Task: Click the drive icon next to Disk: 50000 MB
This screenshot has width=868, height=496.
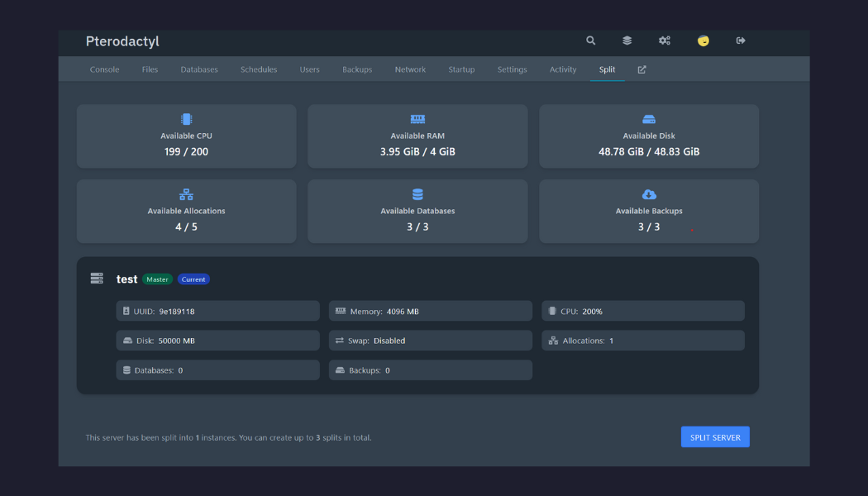Action: click(128, 341)
